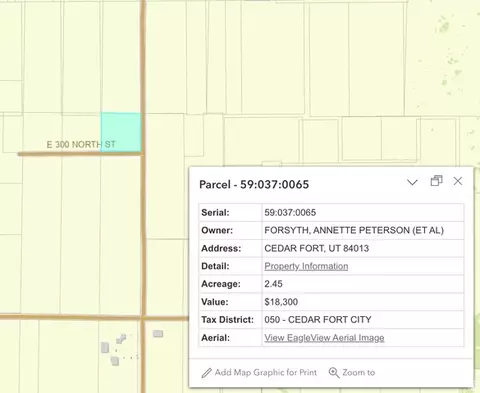480x393 pixels.
Task: Click the parcel directly below the highlighted parcel
Action: 121,235
